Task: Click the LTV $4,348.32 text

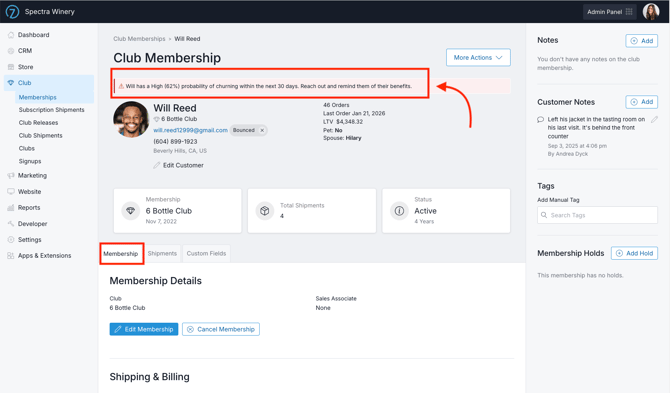Action: pos(343,122)
